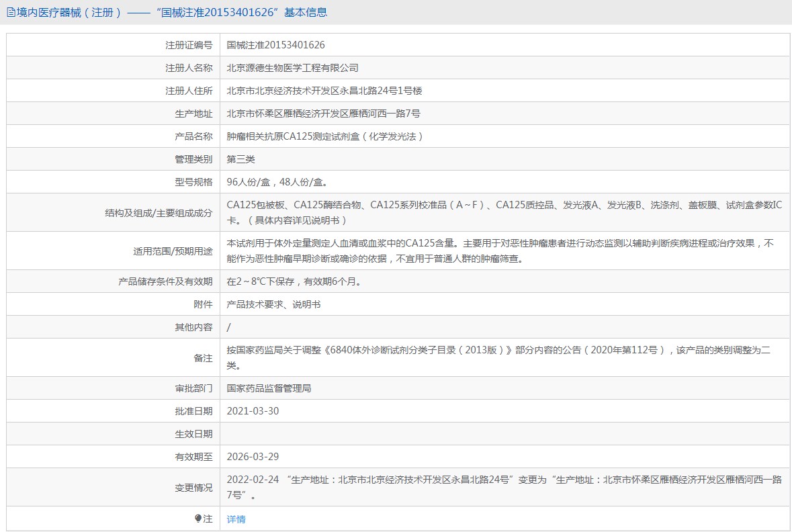Screen dimensions: 792x532
Task: Click the approval date 2021-03-30
Action: (x=253, y=411)
